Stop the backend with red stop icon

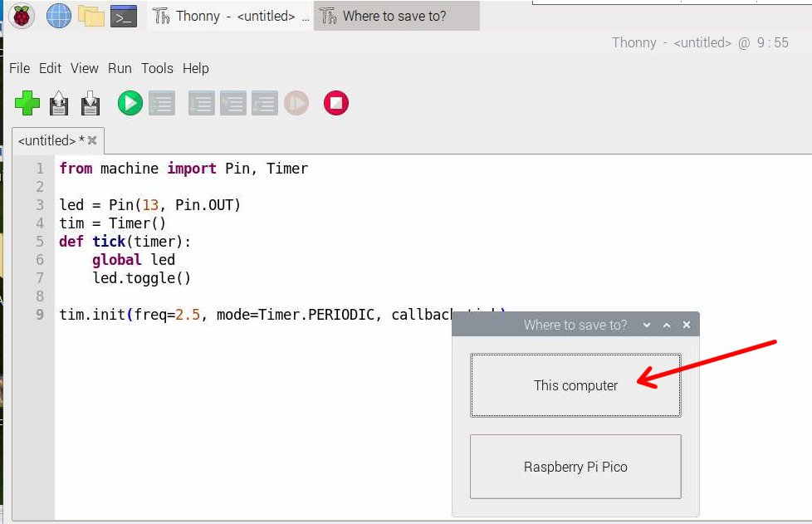(336, 103)
